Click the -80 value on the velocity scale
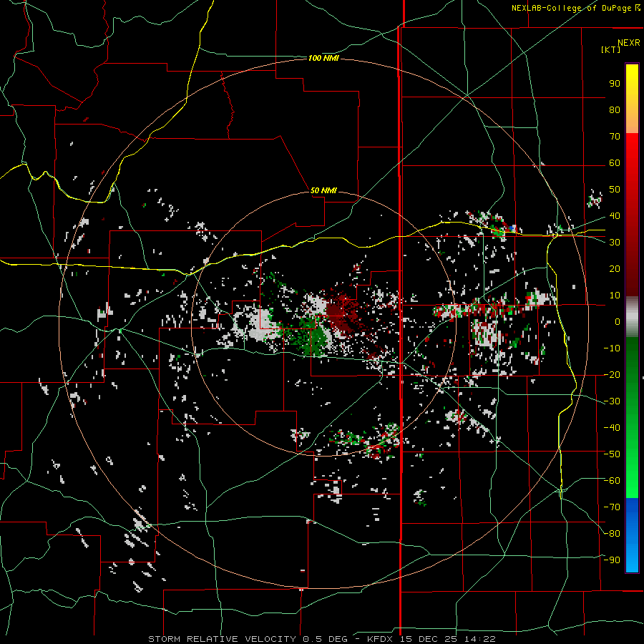The width and height of the screenshot is (644, 644). pos(612,534)
